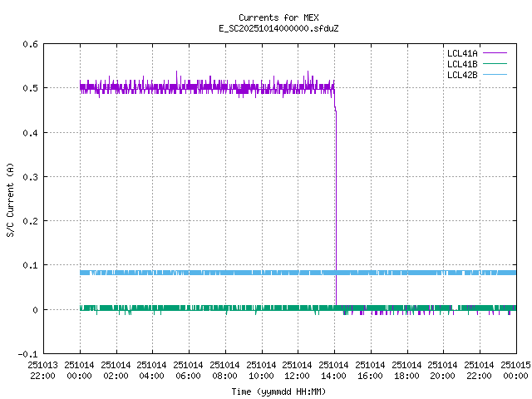
Task: Click the 'Time (yymmdd HH:MM)' x-axis label
Action: coord(278,391)
